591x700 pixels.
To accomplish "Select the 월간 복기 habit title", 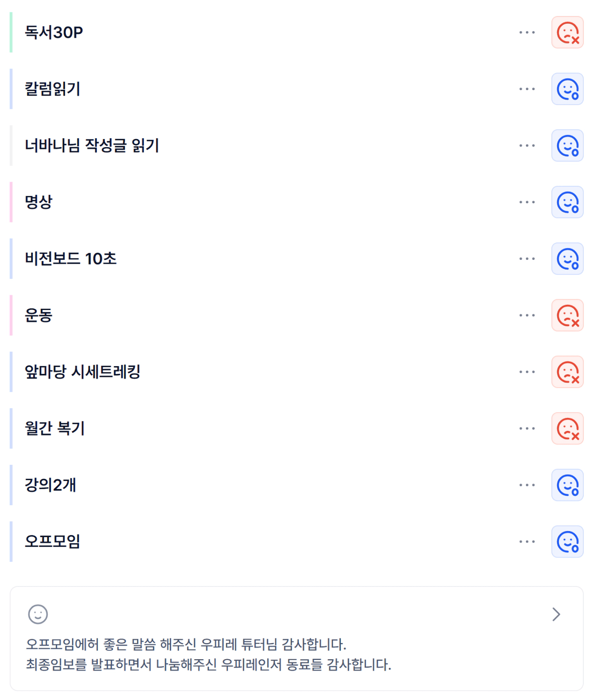I will tap(55, 428).
